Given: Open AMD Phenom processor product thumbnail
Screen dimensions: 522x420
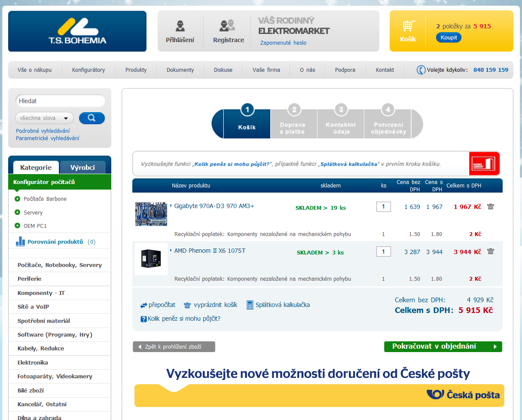Looking at the screenshot, I should click(x=151, y=259).
